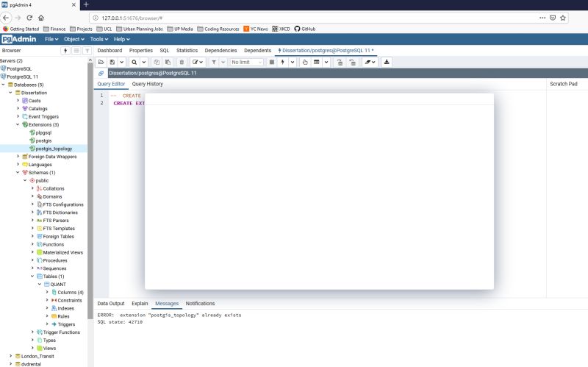Viewport: 588px width, 367px height.
Task: Select the postgis extension tree item
Action: 43,140
